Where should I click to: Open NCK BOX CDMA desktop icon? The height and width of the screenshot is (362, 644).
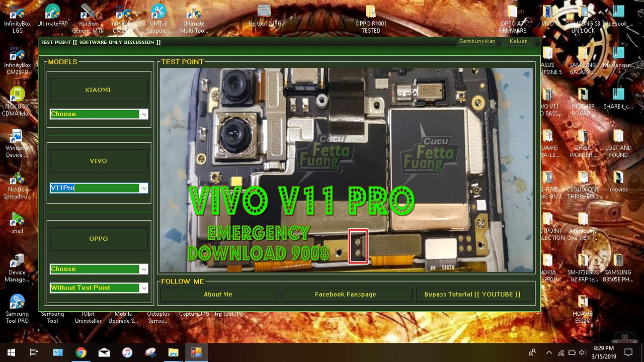click(x=18, y=101)
